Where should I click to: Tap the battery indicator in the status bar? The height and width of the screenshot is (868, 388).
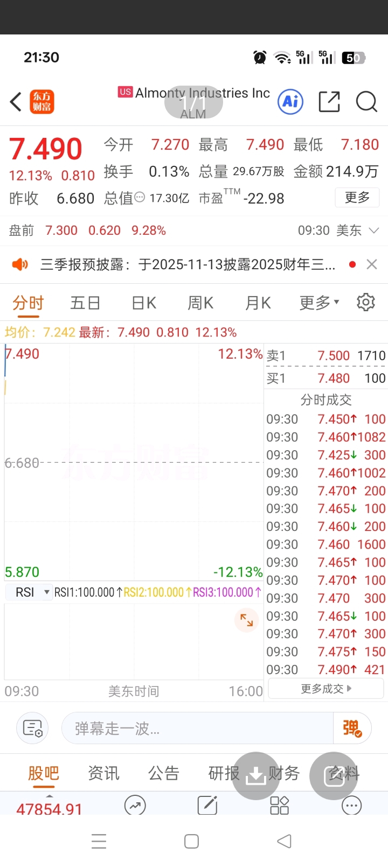[353, 58]
